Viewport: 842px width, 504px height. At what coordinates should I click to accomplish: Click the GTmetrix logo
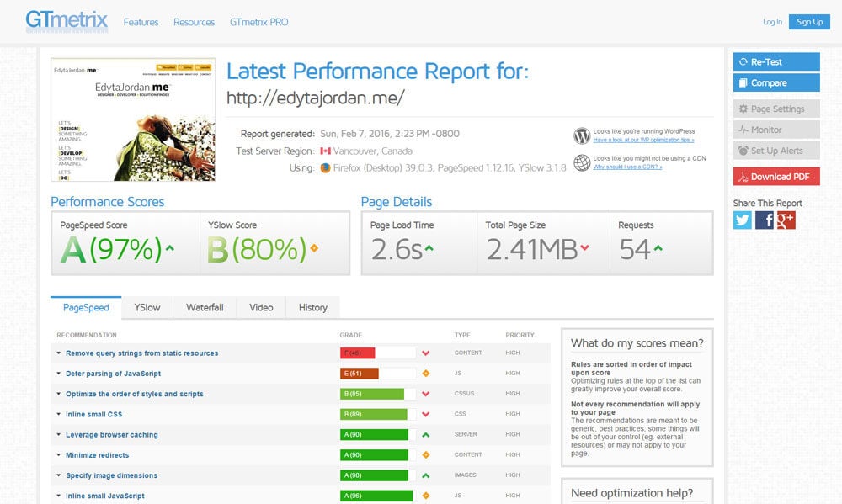(66, 20)
